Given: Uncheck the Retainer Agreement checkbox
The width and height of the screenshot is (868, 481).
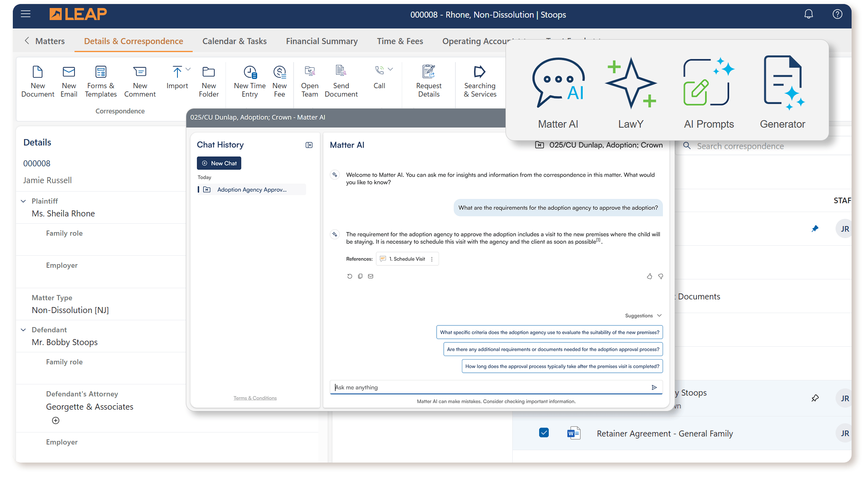Looking at the screenshot, I should pyautogui.click(x=544, y=433).
